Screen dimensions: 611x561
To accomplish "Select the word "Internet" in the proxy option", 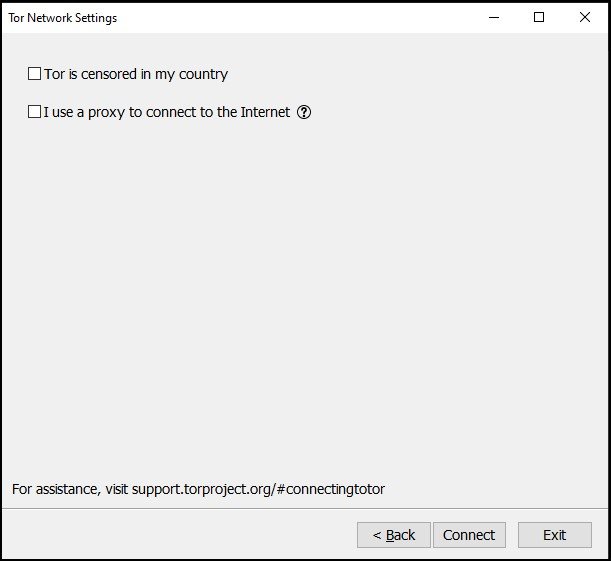I will pyautogui.click(x=265, y=112).
